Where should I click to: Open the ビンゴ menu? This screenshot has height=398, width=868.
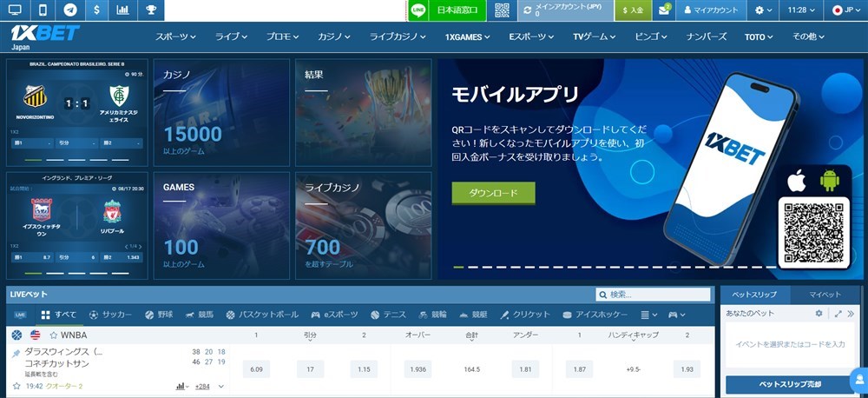(650, 37)
